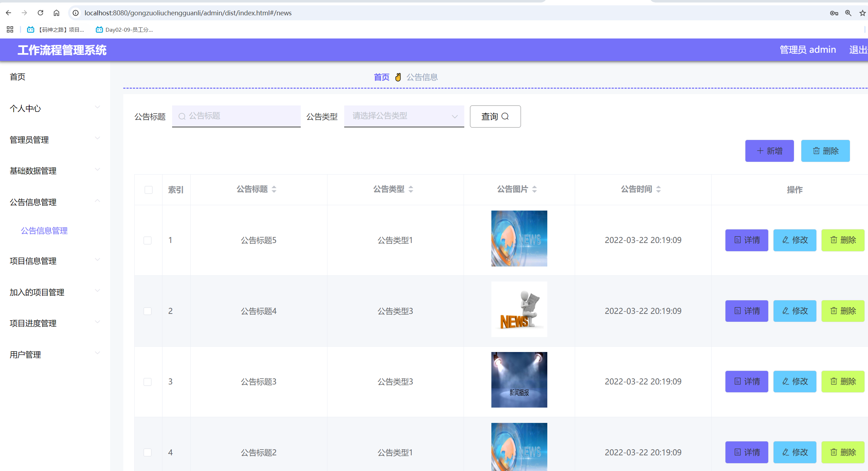Click the bookmark star in the address bar

coord(862,12)
